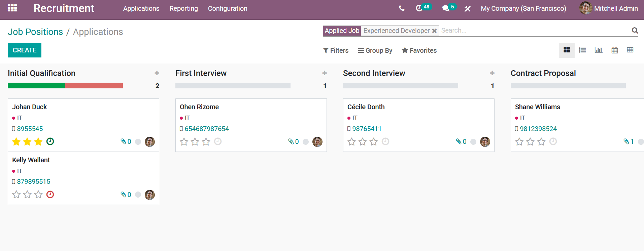Switch to list view
This screenshot has width=644, height=251.
coord(582,50)
